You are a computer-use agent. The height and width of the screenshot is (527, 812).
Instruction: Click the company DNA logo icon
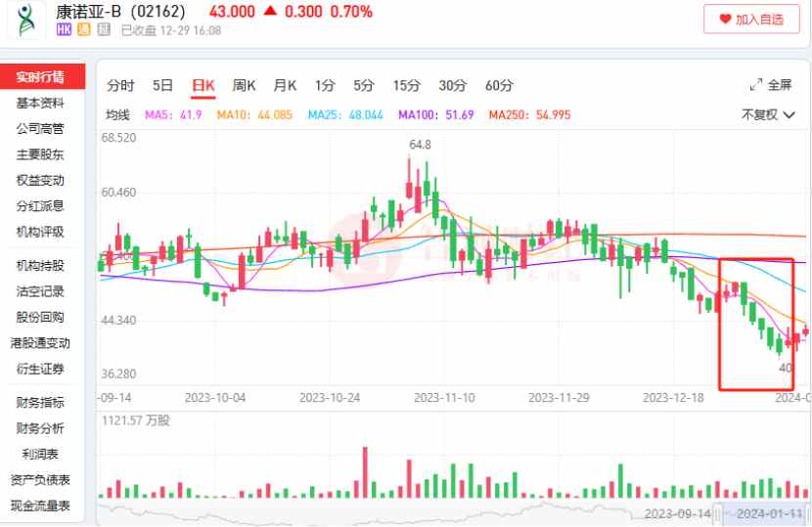click(25, 19)
